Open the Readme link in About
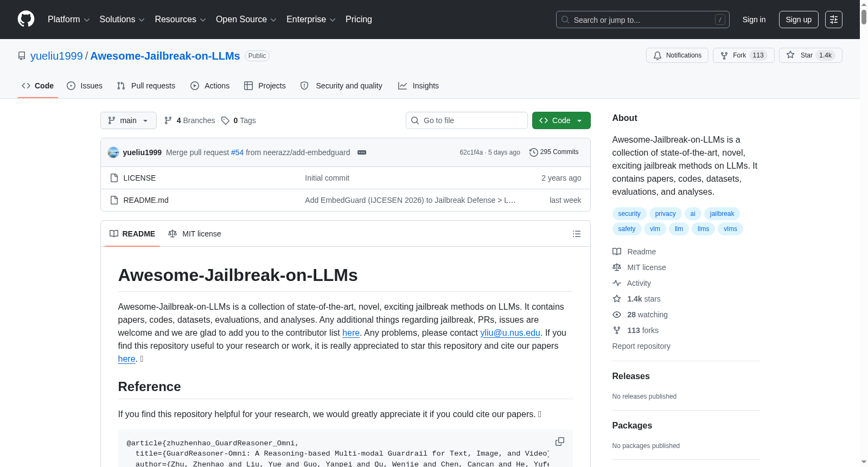Screen dimensions: 868x467 coord(634,252)
